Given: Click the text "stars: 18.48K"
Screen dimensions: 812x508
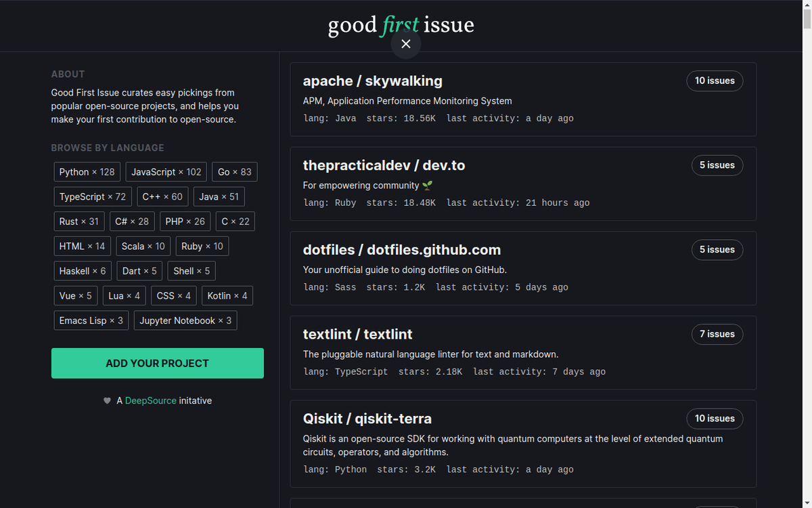Looking at the screenshot, I should coord(401,203).
